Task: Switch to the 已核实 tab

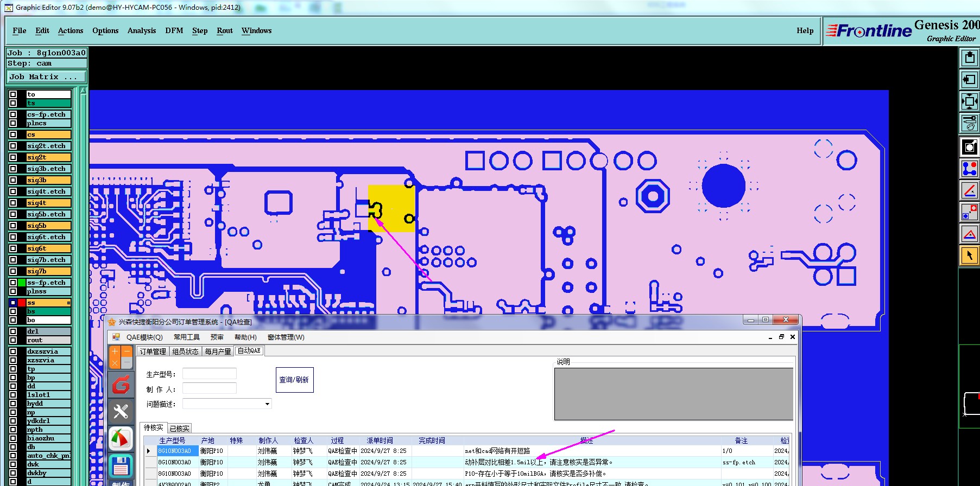Action: [x=180, y=429]
